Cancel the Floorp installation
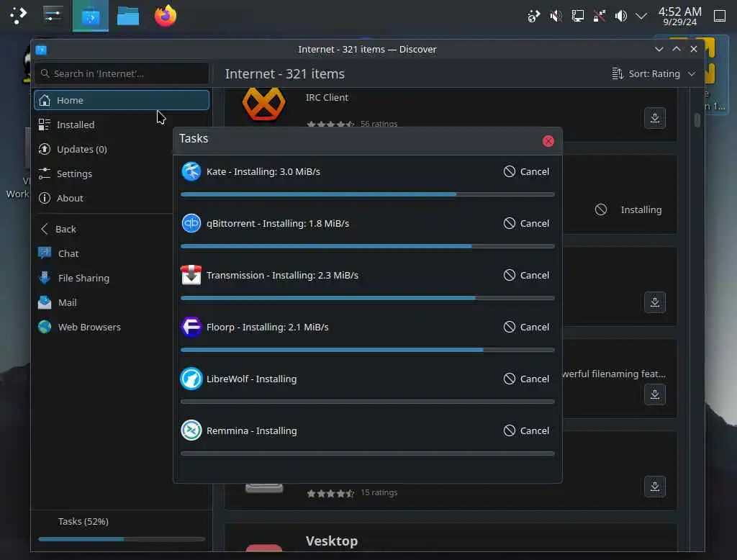The height and width of the screenshot is (560, 737). coord(526,327)
